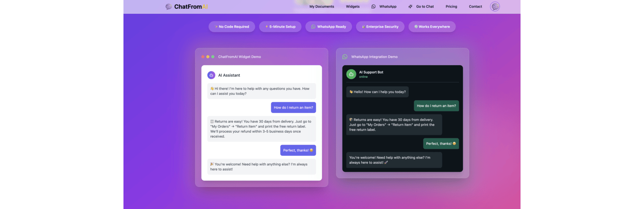Open the user profile avatar

(x=495, y=6)
